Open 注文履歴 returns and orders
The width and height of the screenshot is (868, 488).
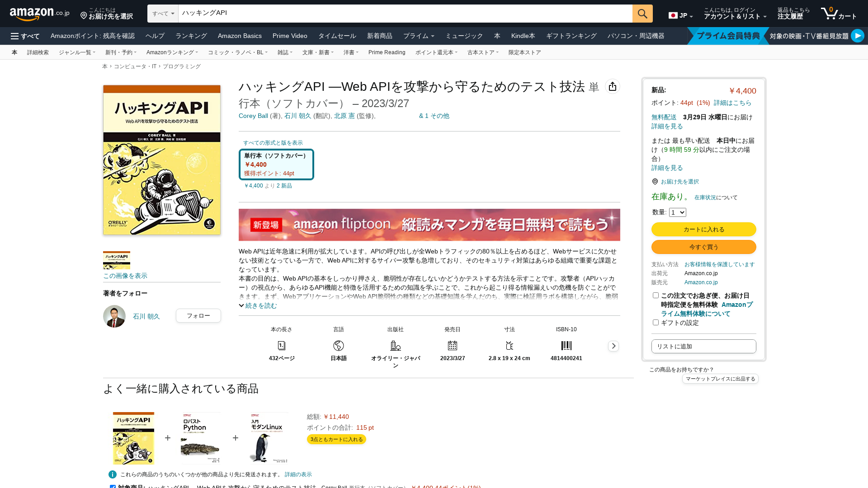click(793, 14)
